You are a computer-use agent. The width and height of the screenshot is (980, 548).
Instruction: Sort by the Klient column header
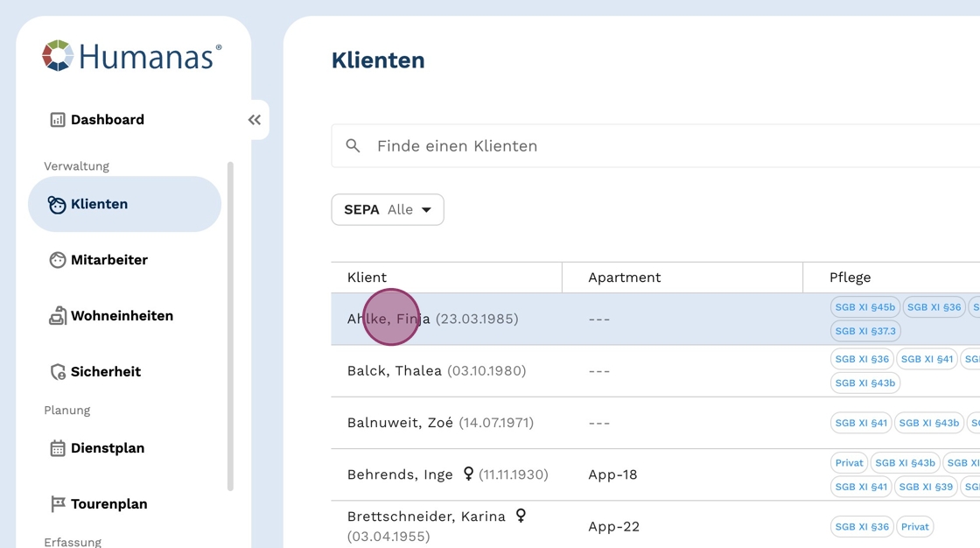367,278
